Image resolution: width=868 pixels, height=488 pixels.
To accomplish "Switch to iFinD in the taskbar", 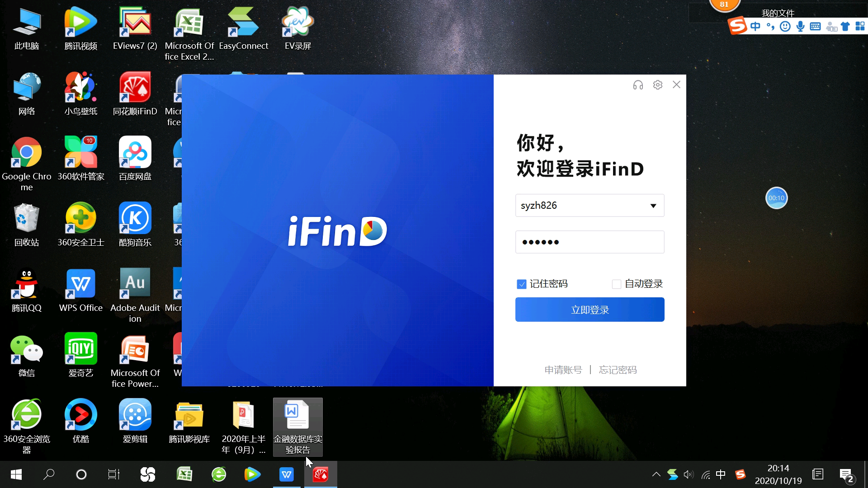I will coord(321,474).
